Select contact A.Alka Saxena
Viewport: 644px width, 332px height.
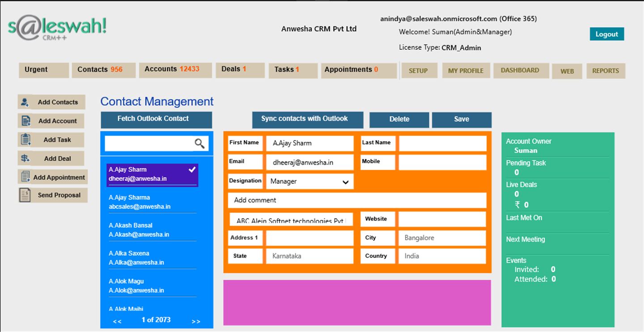pyautogui.click(x=153, y=258)
